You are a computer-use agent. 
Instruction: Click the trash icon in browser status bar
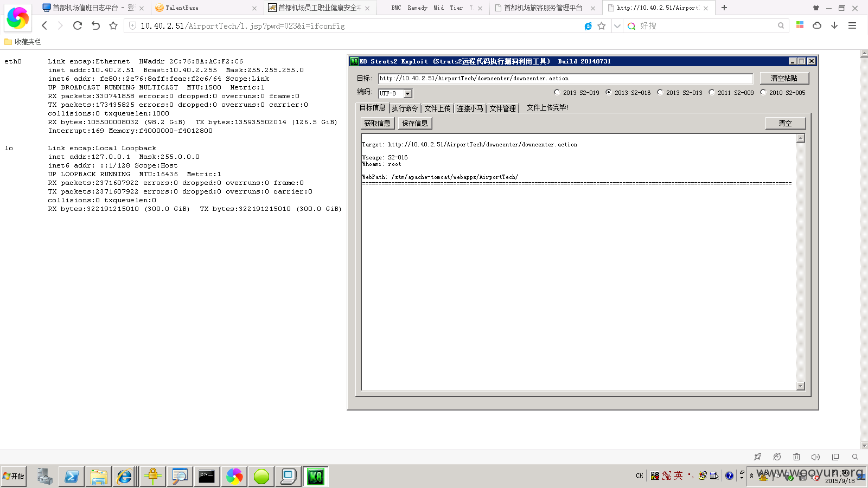coord(796,457)
